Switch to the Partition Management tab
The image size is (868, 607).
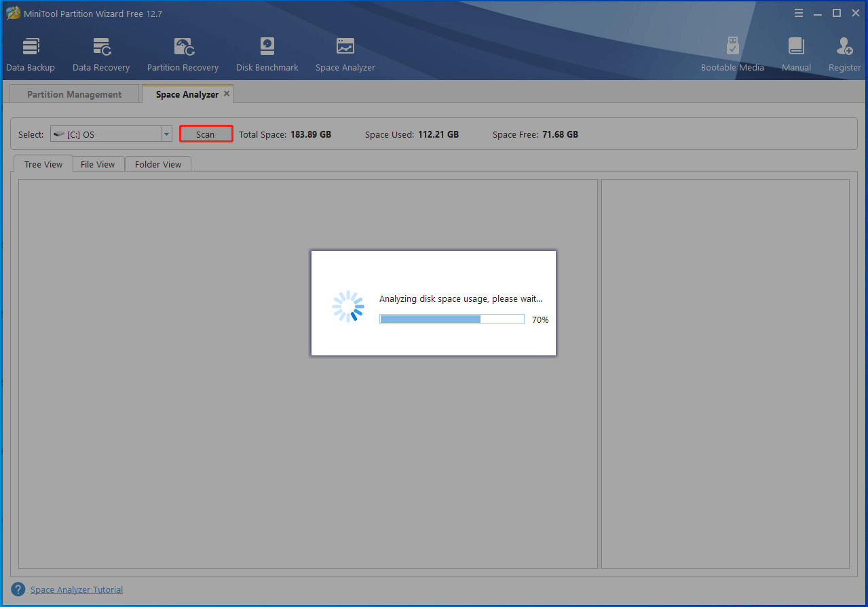(75, 94)
